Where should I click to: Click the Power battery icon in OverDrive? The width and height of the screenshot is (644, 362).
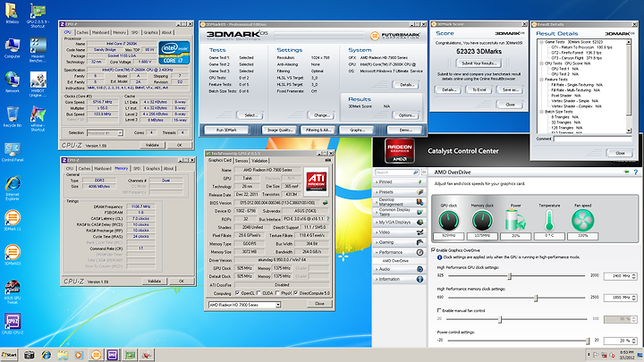pos(515,220)
